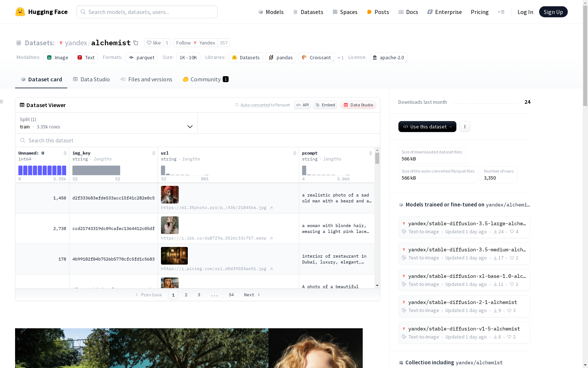Screen dimensions: 588x368
Task: Open the navigation hamburger menu icon
Action: coord(501,12)
